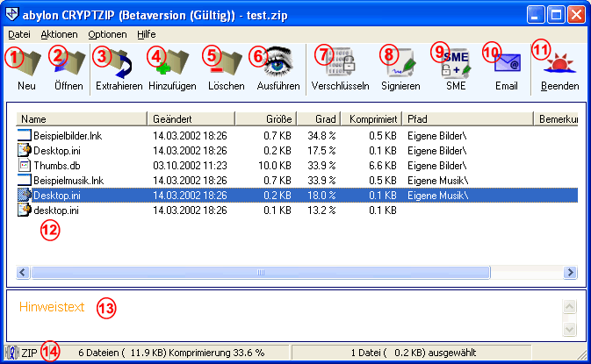Open an archive with the Öffnen icon
The width and height of the screenshot is (591, 364).
[x=70, y=63]
